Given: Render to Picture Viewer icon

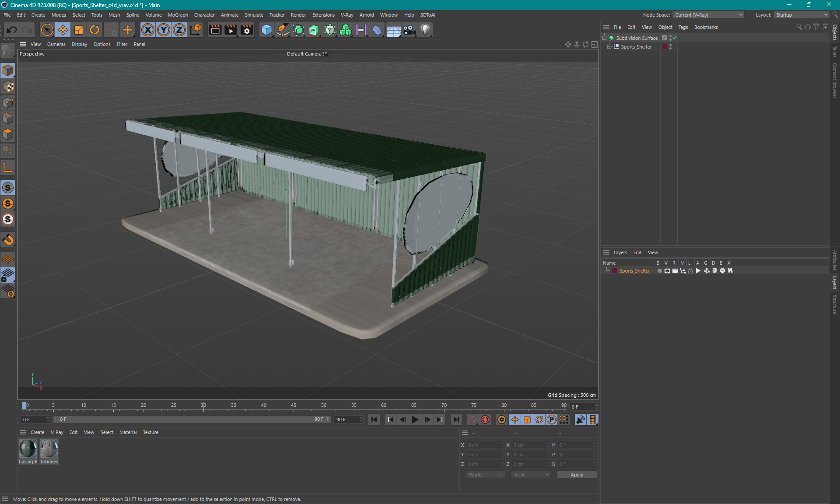Looking at the screenshot, I should [x=231, y=30].
